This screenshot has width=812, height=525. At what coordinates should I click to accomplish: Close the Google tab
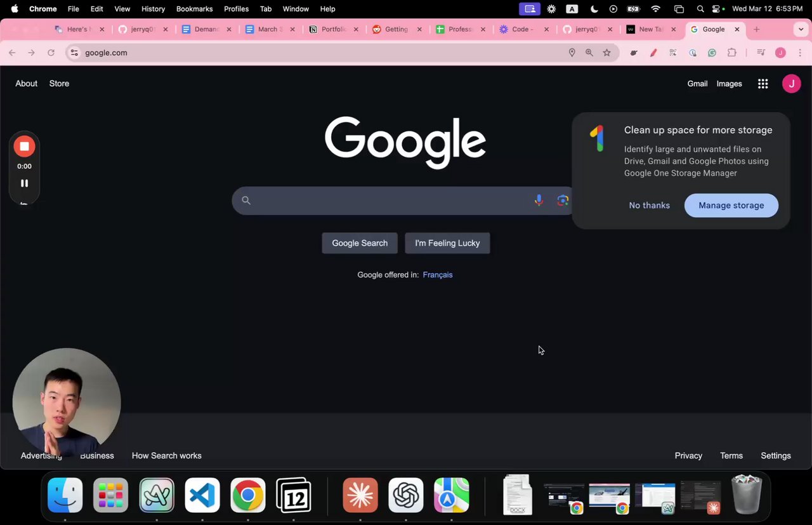coord(737,29)
